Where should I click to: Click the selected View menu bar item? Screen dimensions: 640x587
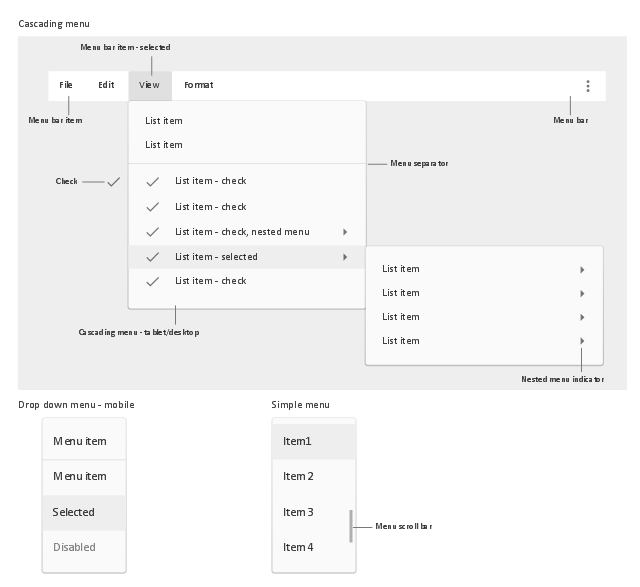coord(150,86)
